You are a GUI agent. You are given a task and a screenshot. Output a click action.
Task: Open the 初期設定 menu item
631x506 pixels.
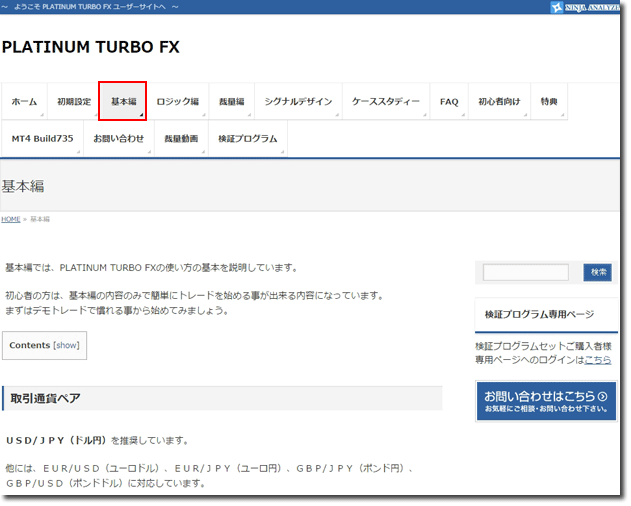[74, 101]
